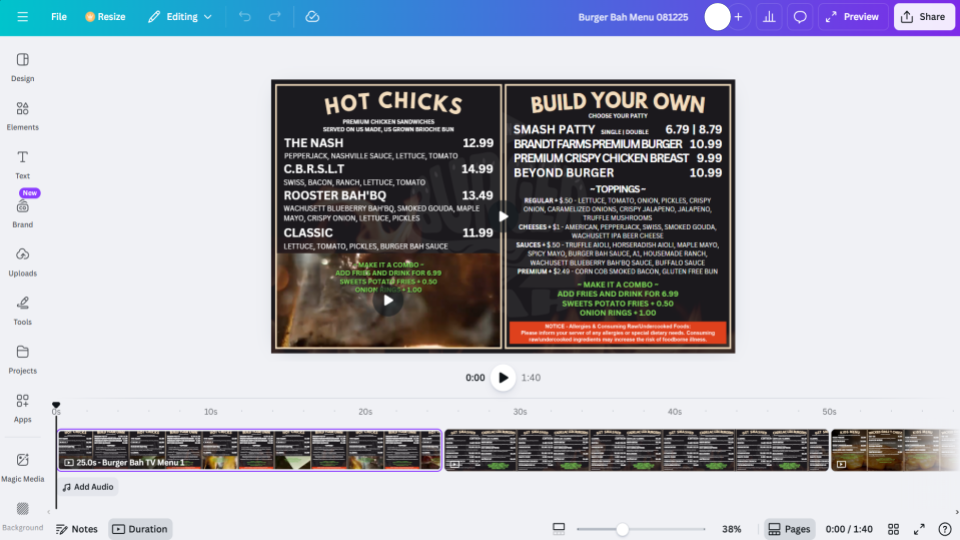
Task: Open the Elements panel in sidebar
Action: pos(22,115)
